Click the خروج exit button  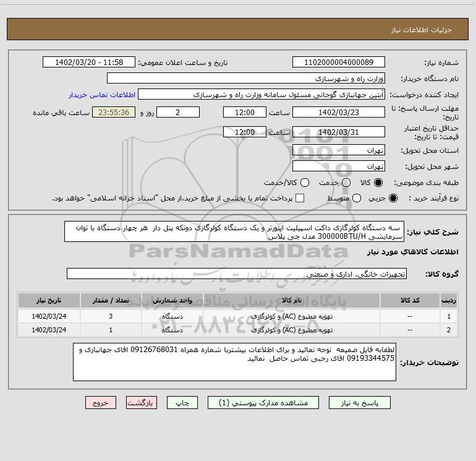[101, 403]
